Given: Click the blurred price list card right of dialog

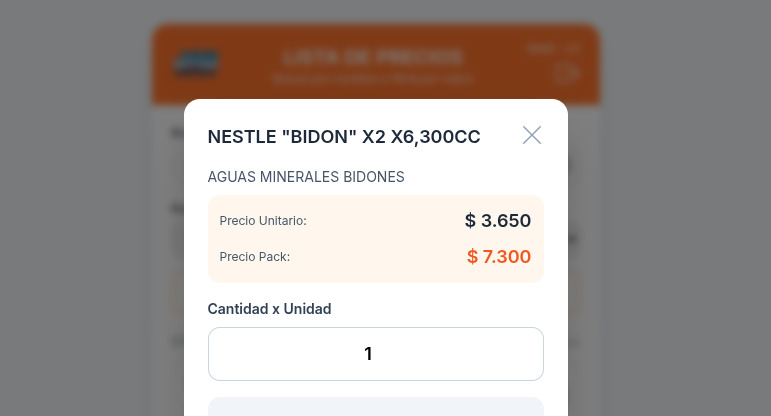Looking at the screenshot, I should coord(584,261).
